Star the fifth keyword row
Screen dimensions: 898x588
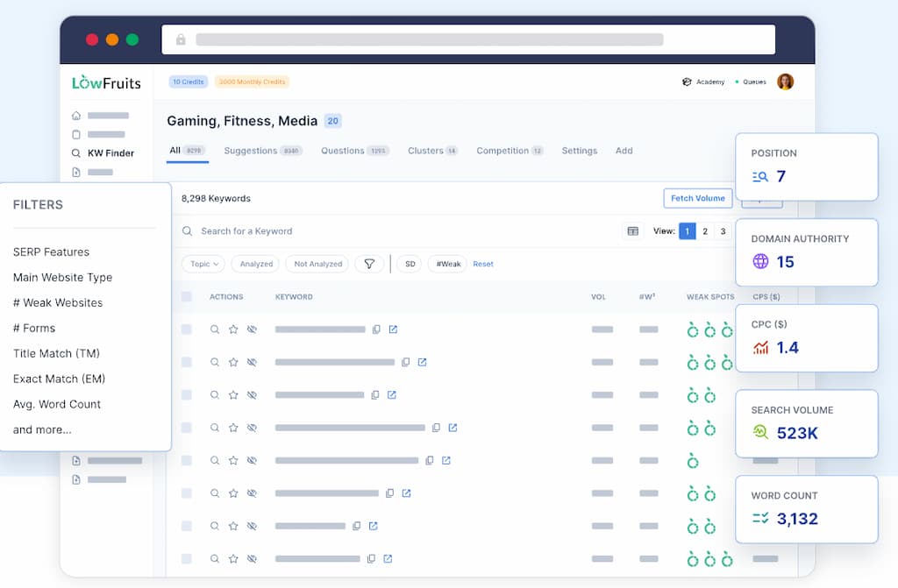point(233,460)
